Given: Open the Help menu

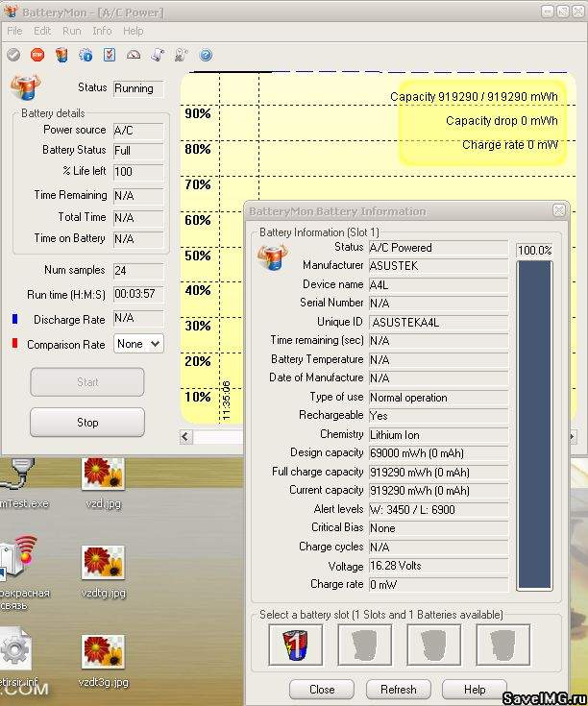Looking at the screenshot, I should 133,31.
